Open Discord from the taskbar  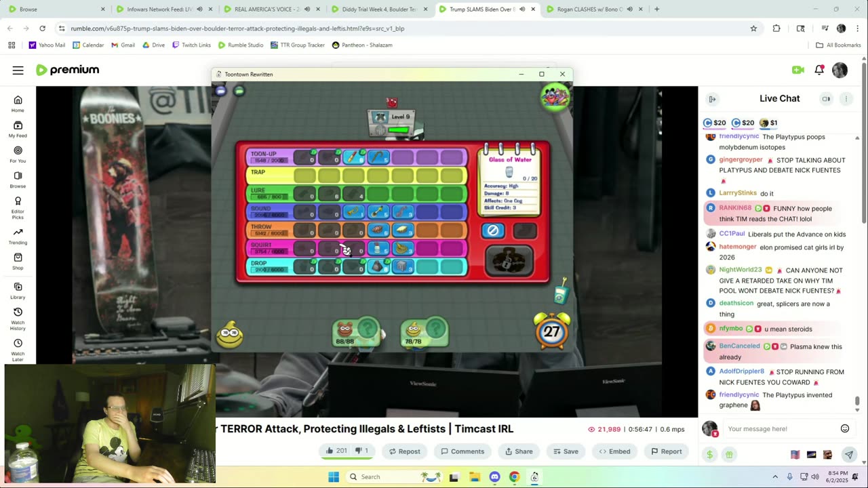point(494,476)
